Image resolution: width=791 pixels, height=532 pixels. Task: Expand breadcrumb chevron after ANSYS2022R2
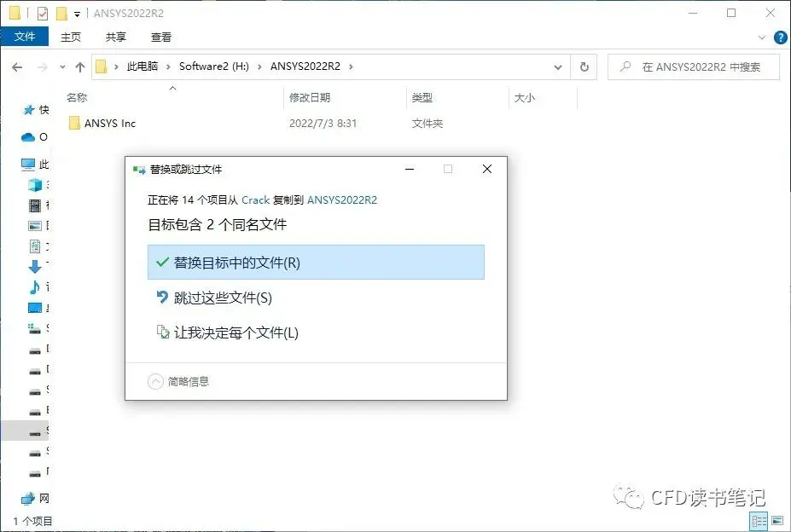click(x=351, y=66)
